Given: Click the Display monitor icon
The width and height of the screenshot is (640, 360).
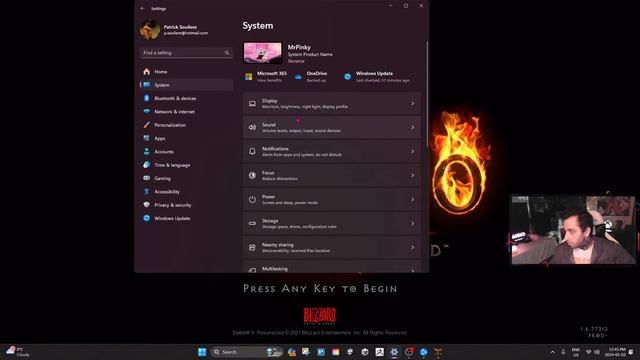Looking at the screenshot, I should click(x=252, y=104).
